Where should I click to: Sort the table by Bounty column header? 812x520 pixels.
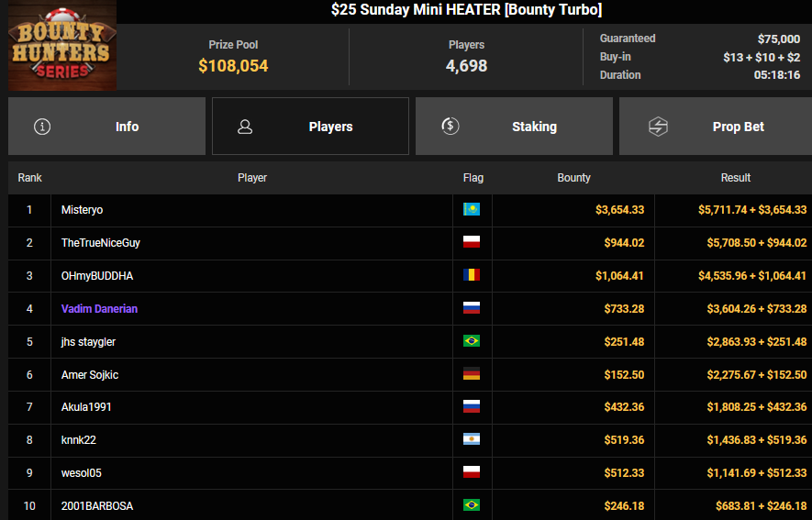(573, 178)
